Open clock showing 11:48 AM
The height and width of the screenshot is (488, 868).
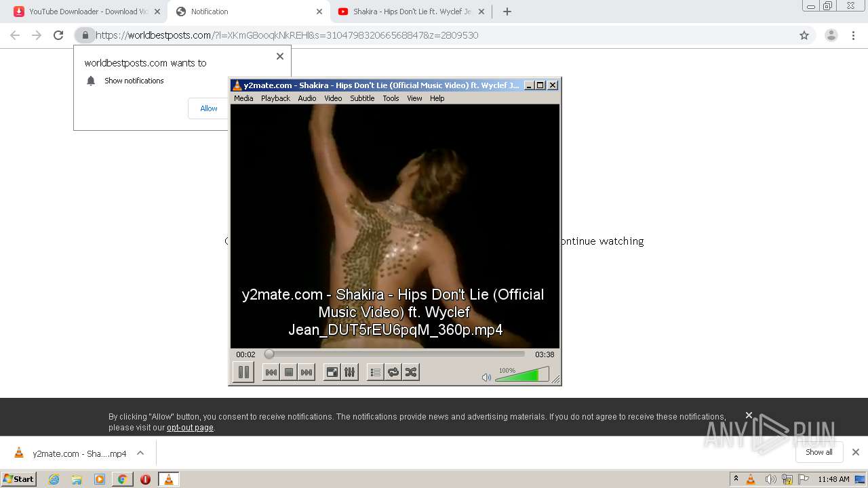833,479
